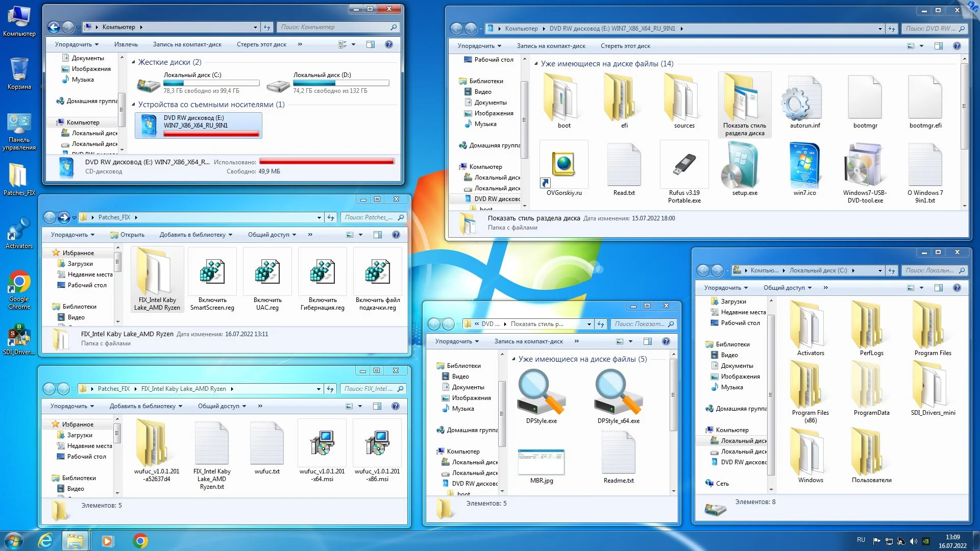980x551 pixels.
Task: Collapse the Жесткие диски group
Action: click(x=134, y=62)
